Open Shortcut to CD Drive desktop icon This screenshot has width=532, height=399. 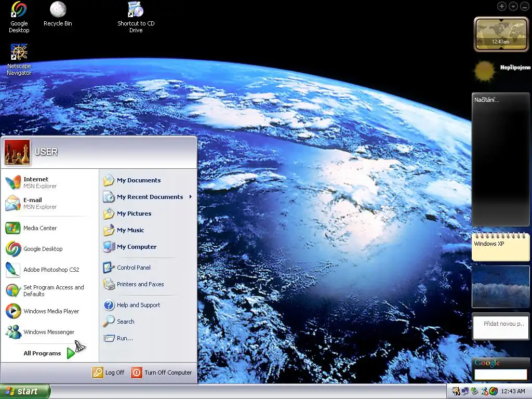click(136, 17)
